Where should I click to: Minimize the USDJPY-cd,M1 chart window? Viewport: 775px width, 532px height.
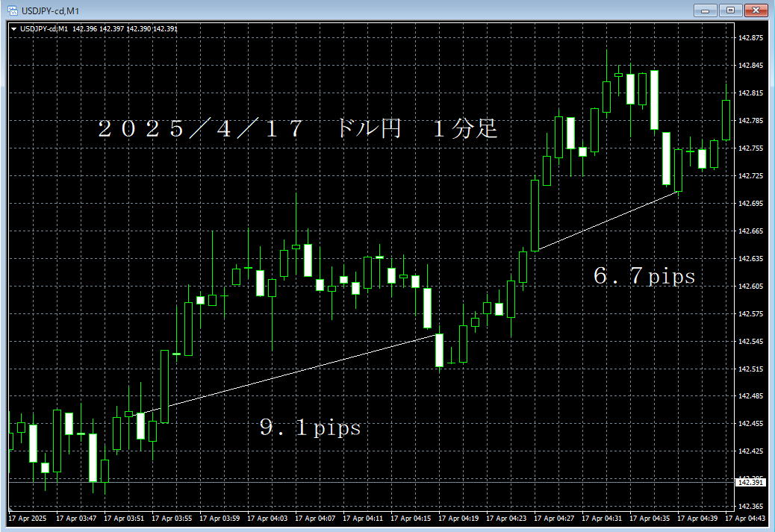(705, 10)
